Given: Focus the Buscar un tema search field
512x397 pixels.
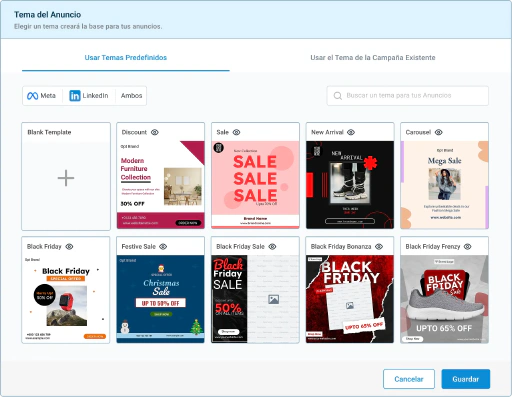Looking at the screenshot, I should [x=408, y=96].
